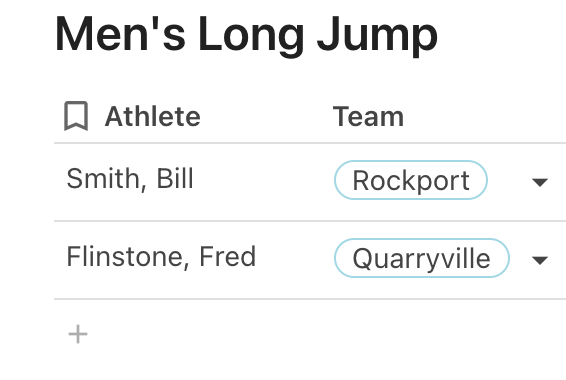The image size is (566, 380).
Task: Select the Quarryville team tag
Action: point(422,258)
